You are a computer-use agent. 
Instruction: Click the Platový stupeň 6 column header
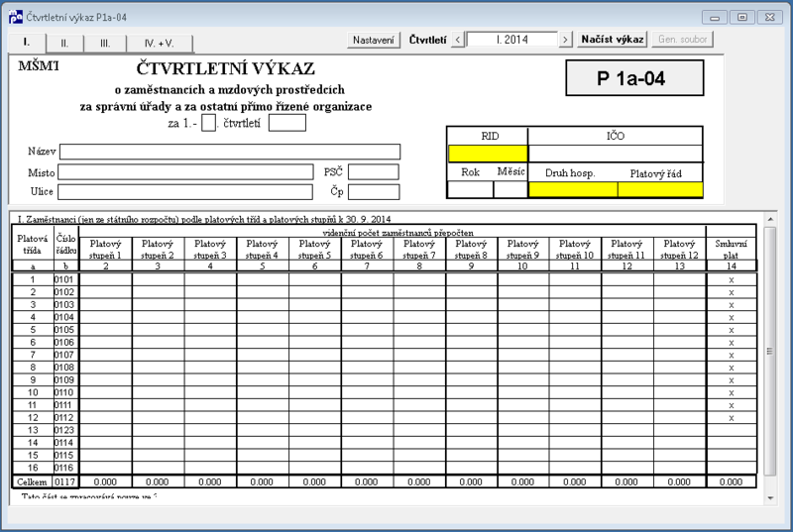(x=367, y=249)
